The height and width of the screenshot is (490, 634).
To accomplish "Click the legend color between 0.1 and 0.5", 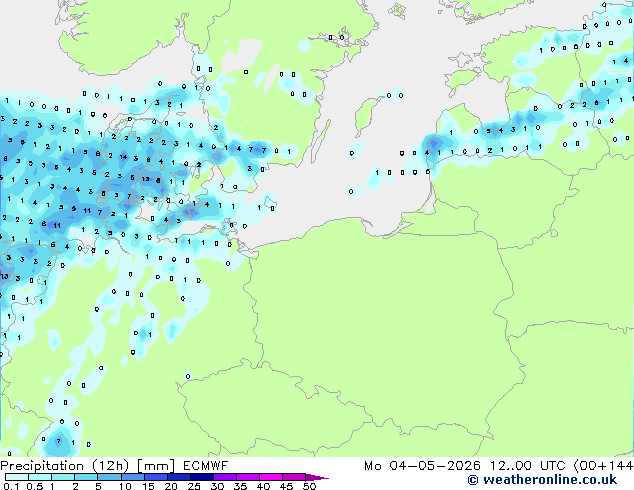I will point(17,477).
